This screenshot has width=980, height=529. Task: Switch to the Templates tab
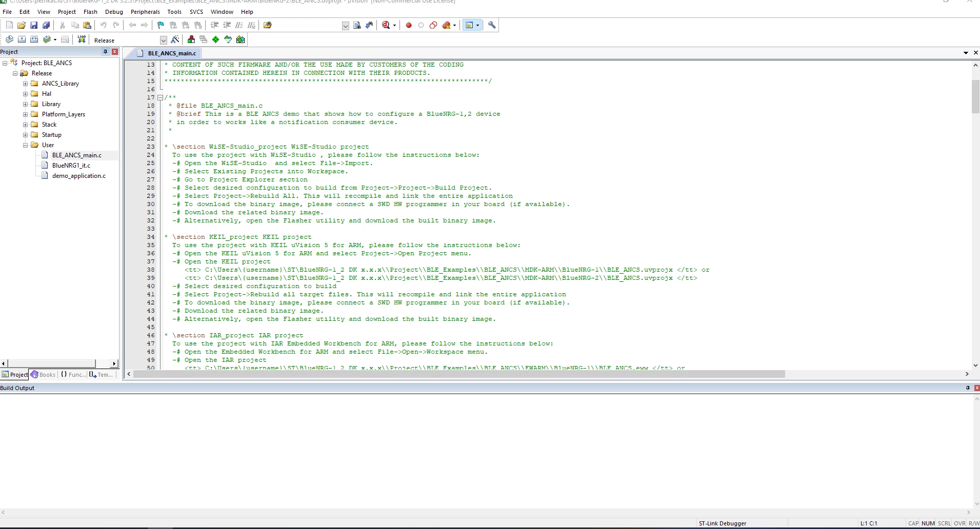pyautogui.click(x=102, y=375)
